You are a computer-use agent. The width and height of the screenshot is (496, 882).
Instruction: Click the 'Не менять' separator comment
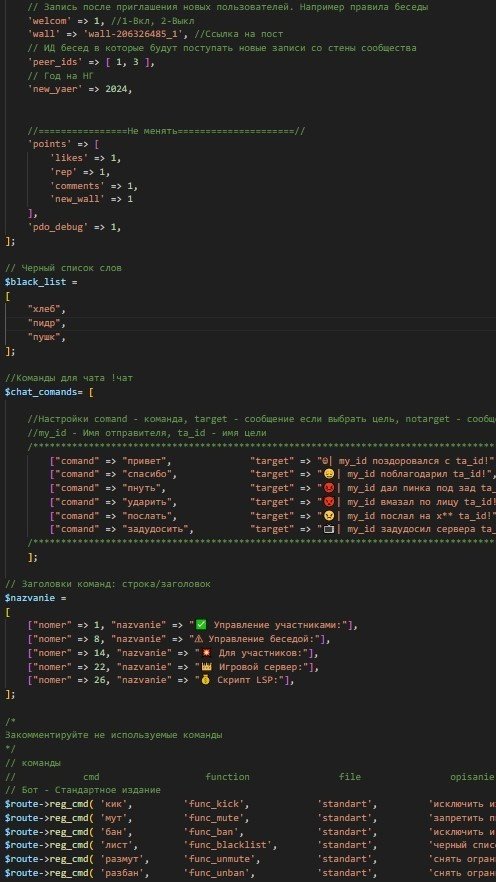point(166,131)
